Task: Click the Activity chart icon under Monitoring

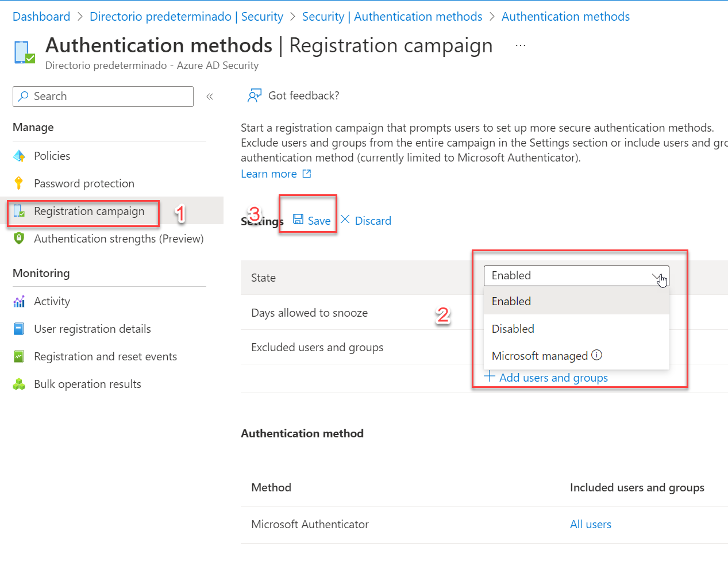Action: tap(20, 301)
